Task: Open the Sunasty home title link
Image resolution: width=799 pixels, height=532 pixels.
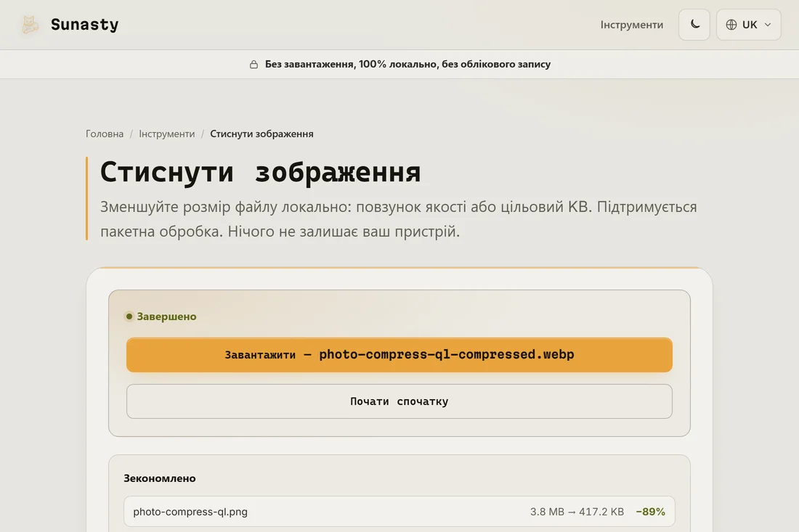Action: (x=84, y=25)
